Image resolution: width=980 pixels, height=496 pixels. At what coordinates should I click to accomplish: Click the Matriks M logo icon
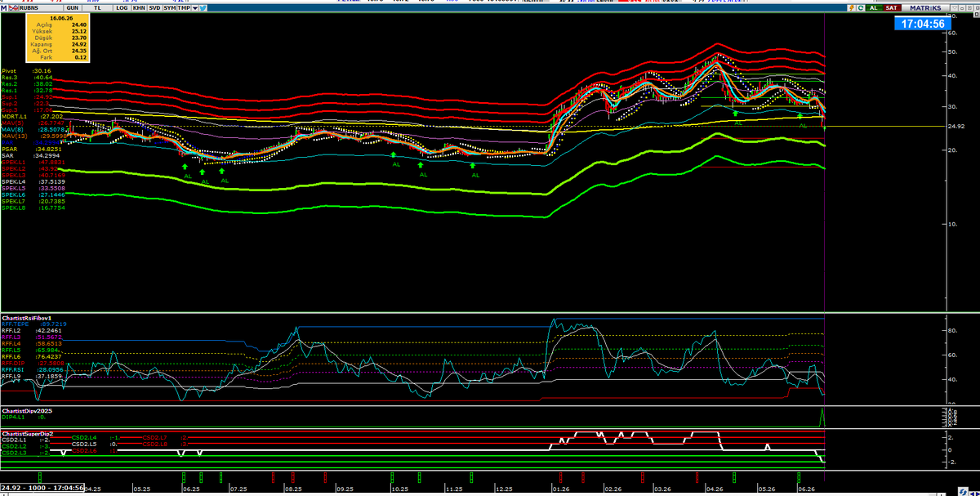click(4, 7)
